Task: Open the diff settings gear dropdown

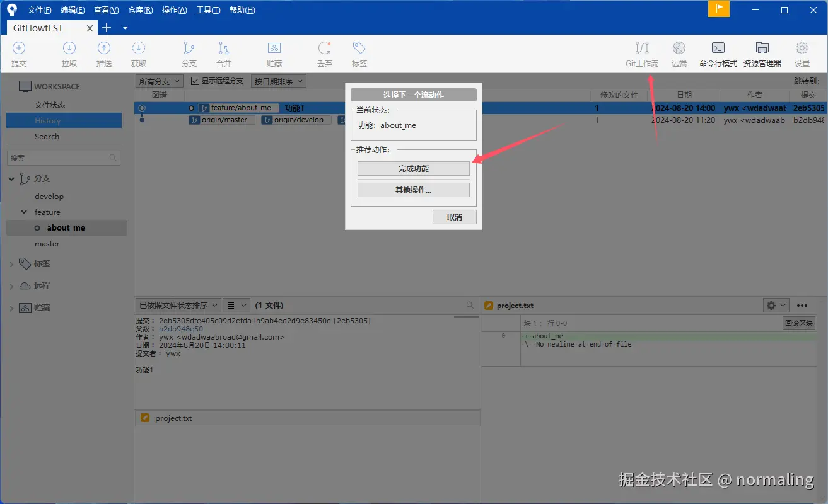Action: tap(776, 306)
